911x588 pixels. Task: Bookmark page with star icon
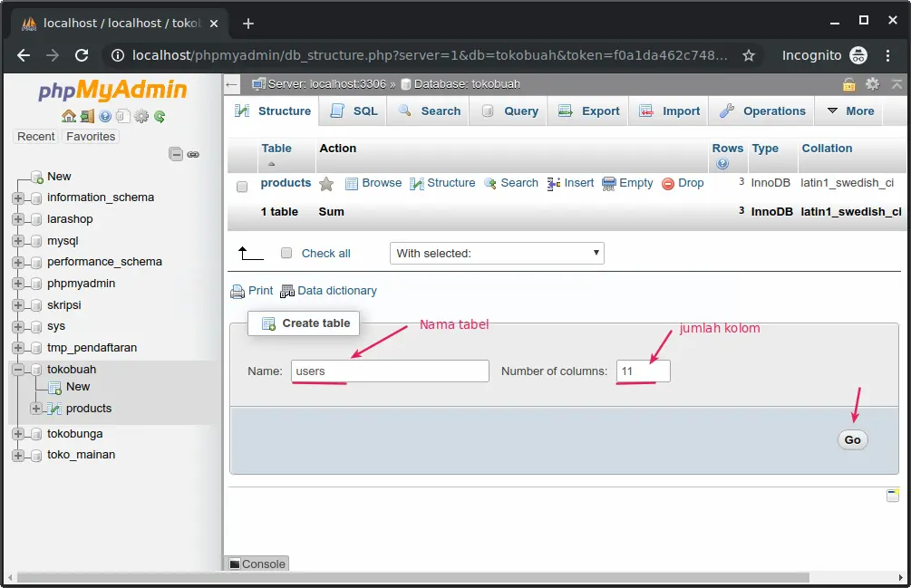point(749,55)
